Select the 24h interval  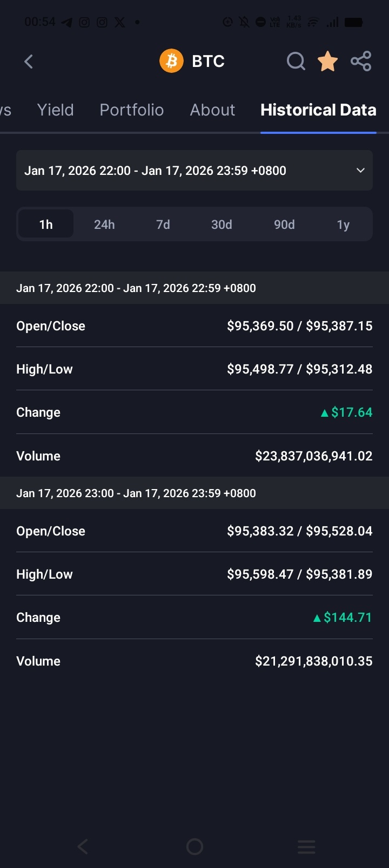(104, 224)
